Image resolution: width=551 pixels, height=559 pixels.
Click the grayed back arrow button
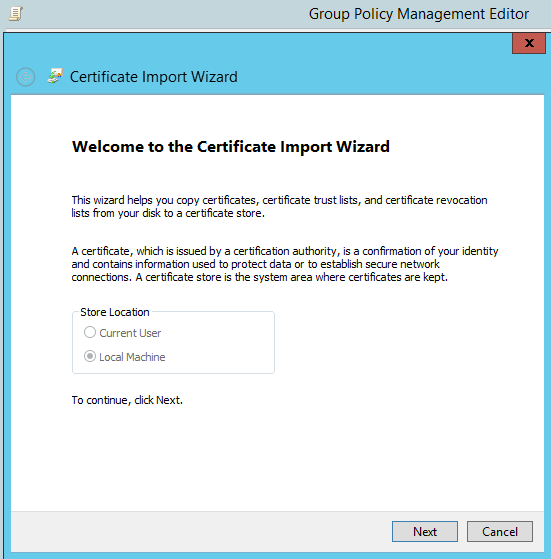click(x=26, y=77)
